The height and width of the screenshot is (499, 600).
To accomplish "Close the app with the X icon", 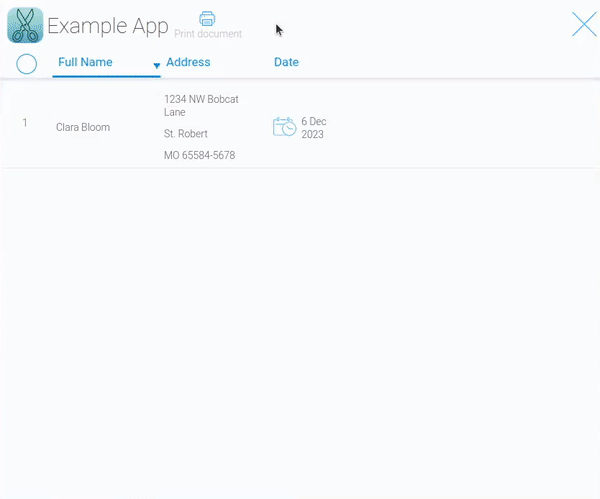I will [x=584, y=25].
